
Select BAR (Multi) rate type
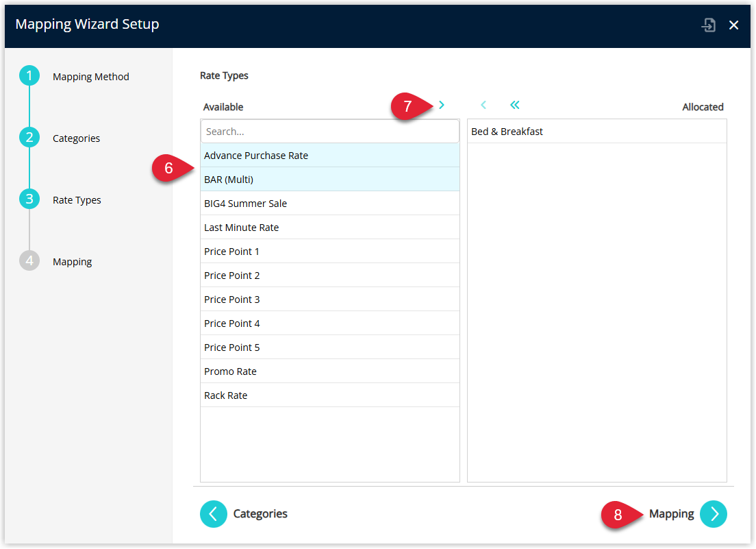click(x=330, y=180)
